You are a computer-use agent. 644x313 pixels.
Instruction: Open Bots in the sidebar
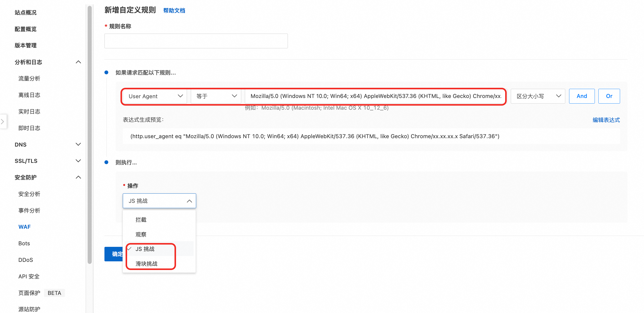pos(24,243)
